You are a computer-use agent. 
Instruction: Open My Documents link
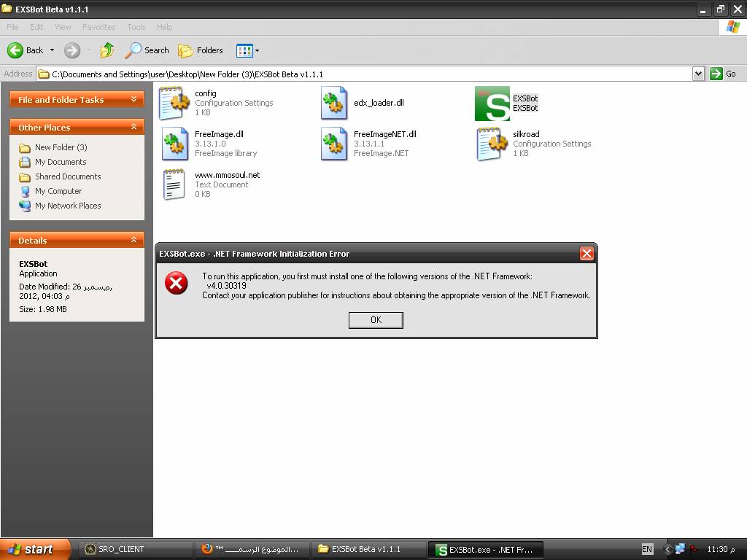click(x=61, y=162)
